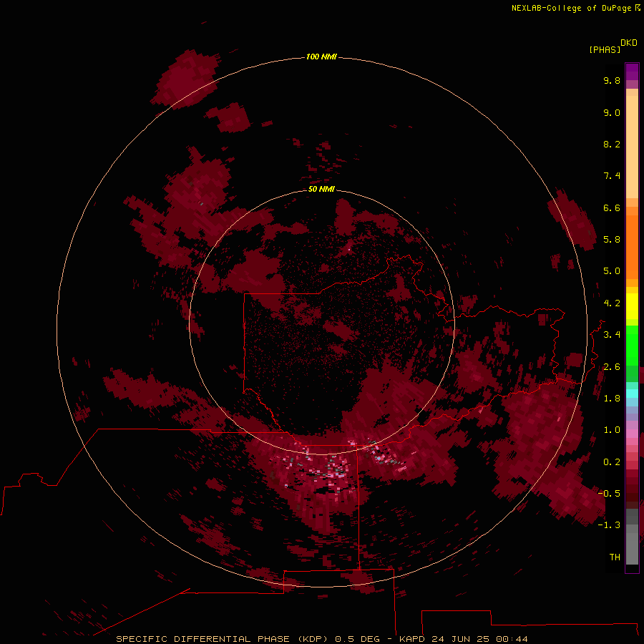Click the [PHAS] units label
Viewport: 644px width, 644px height.
(604, 49)
